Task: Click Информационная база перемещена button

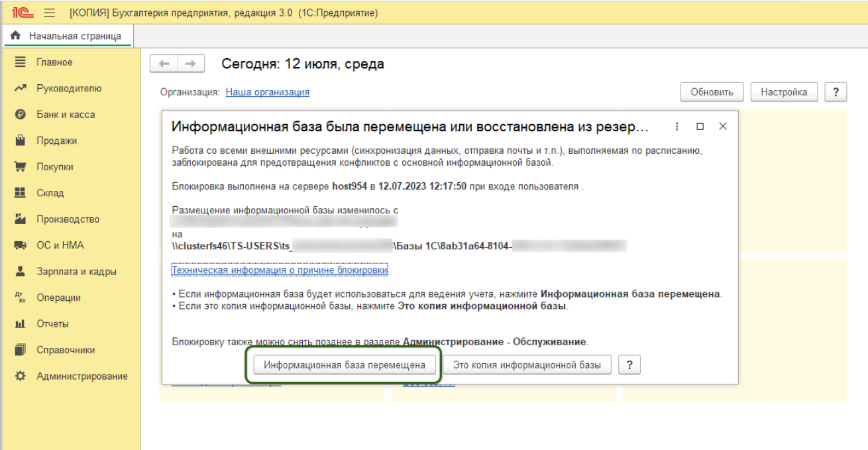Action: pyautogui.click(x=345, y=365)
